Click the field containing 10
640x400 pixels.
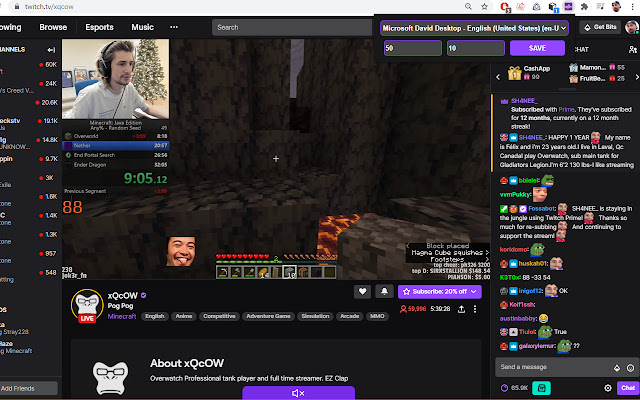476,48
